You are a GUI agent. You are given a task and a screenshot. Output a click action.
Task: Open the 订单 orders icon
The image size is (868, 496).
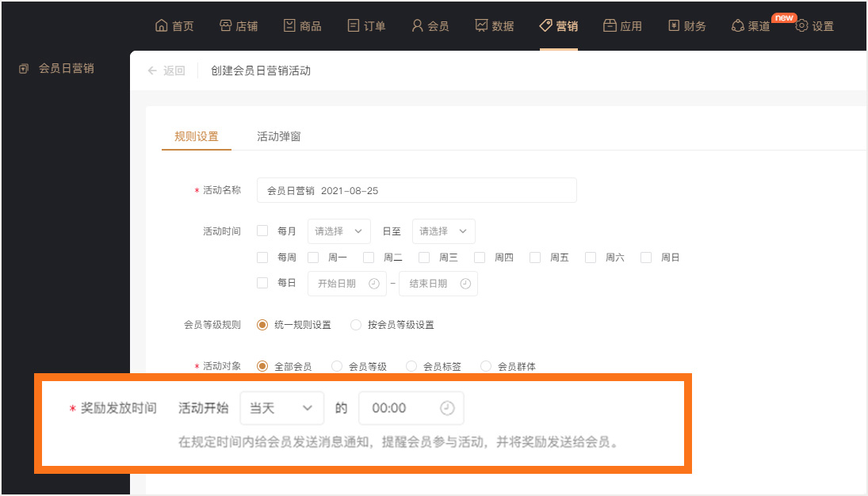coord(354,25)
